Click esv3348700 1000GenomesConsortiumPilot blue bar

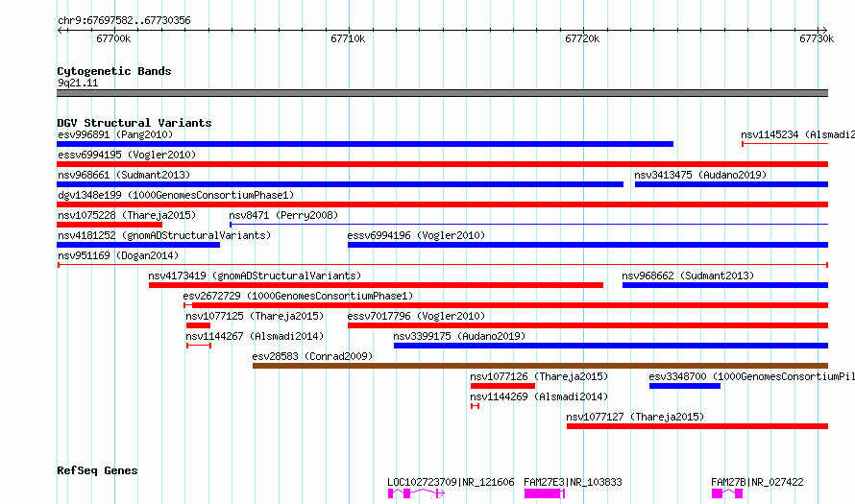[685, 386]
